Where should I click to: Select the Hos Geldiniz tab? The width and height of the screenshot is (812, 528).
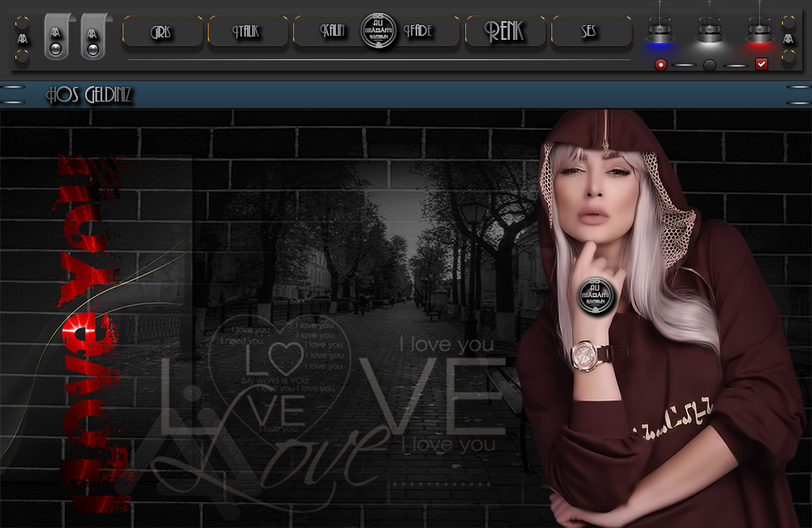[x=89, y=96]
